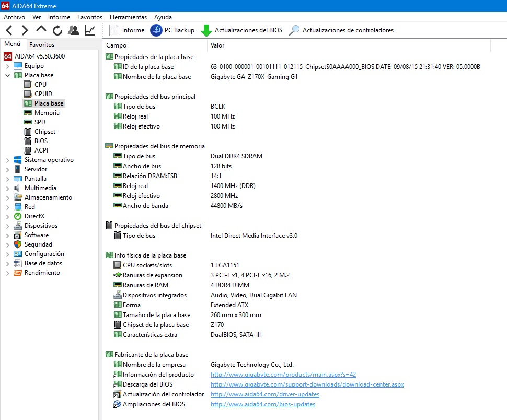
Task: Open the users management toolbar icon
Action: 74,30
